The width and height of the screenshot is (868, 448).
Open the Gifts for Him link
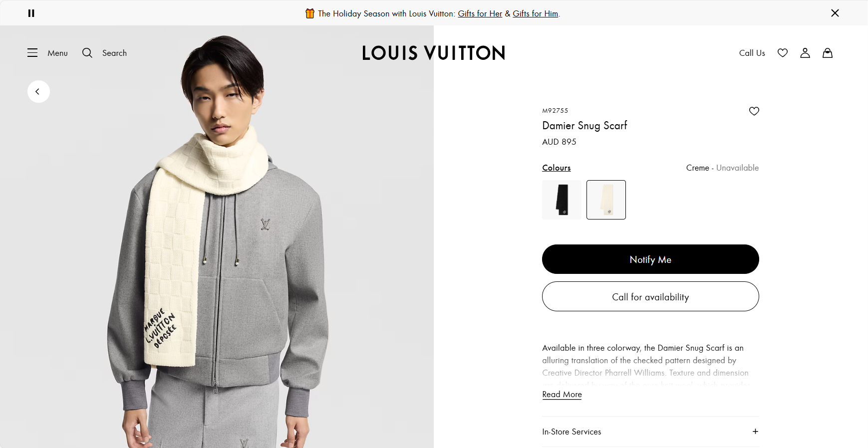tap(535, 14)
